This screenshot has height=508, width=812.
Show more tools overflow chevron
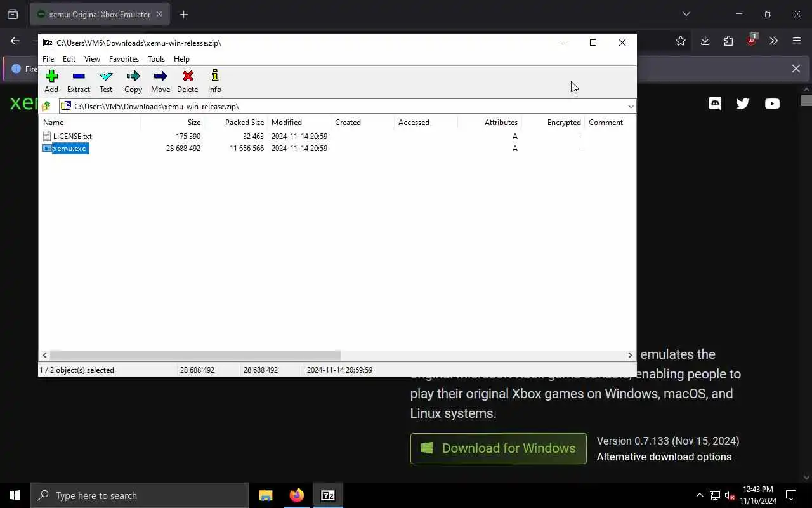pos(773,41)
